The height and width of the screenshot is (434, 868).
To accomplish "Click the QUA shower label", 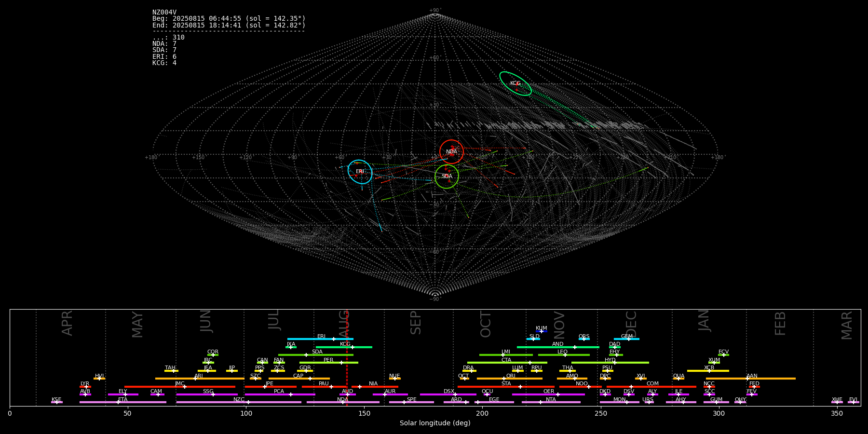I will pyautogui.click(x=678, y=376).
